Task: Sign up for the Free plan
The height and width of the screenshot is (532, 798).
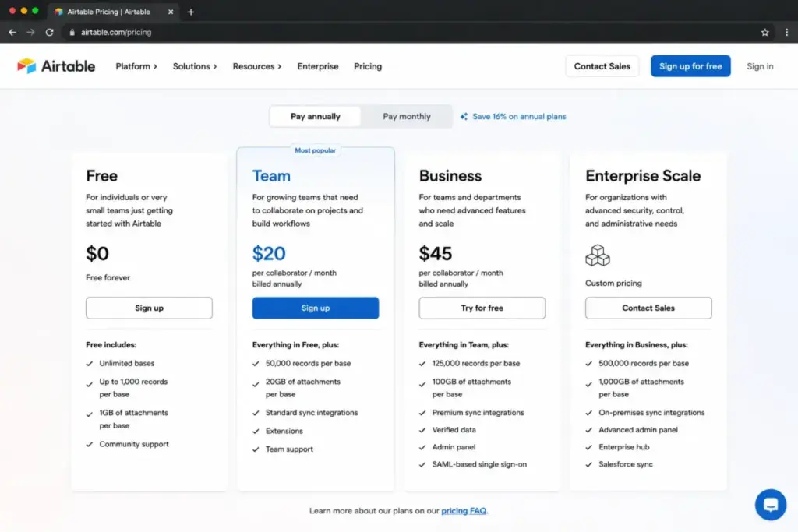Action: 149,308
